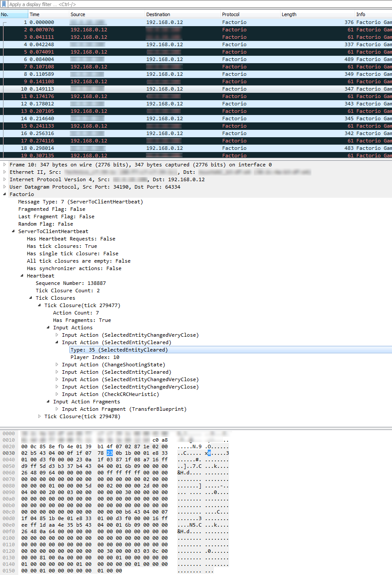Click highlighted byte 23 in hex dump
The height and width of the screenshot is (575, 392).
[110, 453]
